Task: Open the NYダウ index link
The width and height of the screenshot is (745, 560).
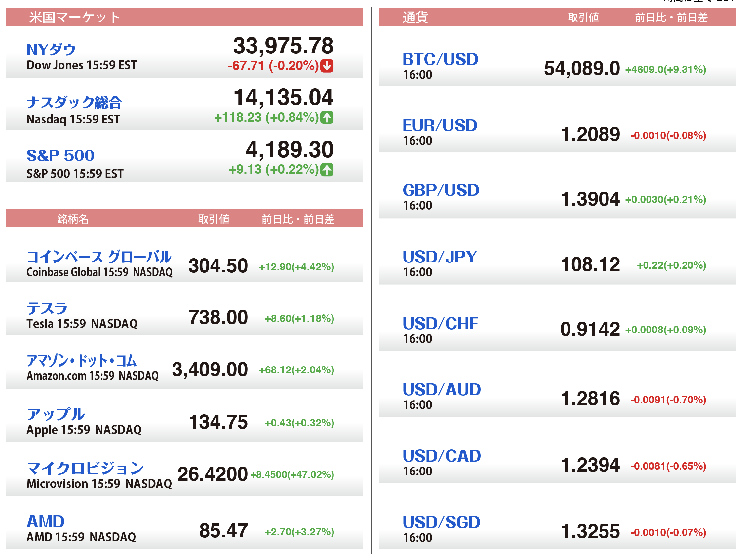Action: pos(51,50)
